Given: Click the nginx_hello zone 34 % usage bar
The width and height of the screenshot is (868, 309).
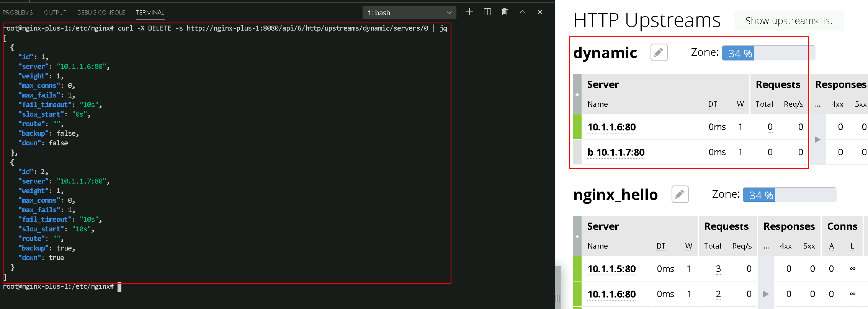Looking at the screenshot, I should tap(790, 195).
